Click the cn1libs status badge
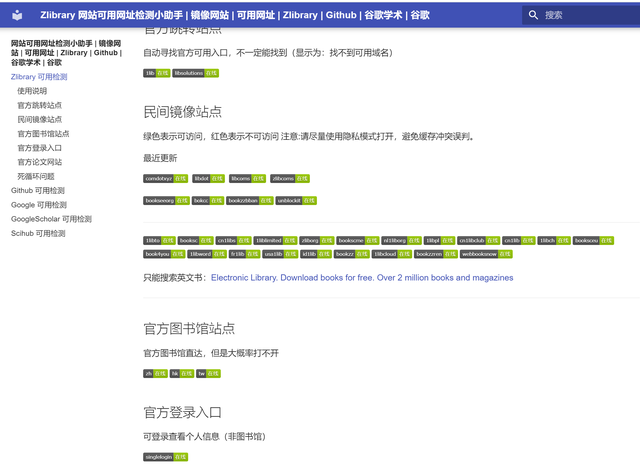 point(233,240)
